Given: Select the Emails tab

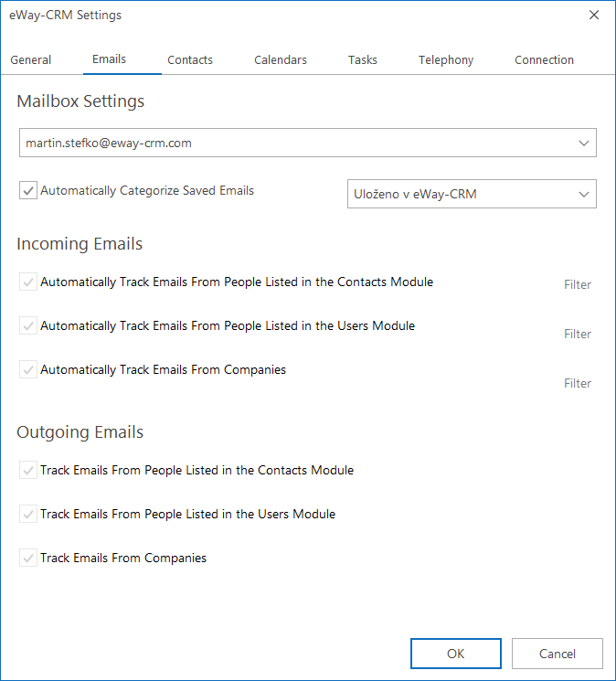Looking at the screenshot, I should click(x=109, y=59).
